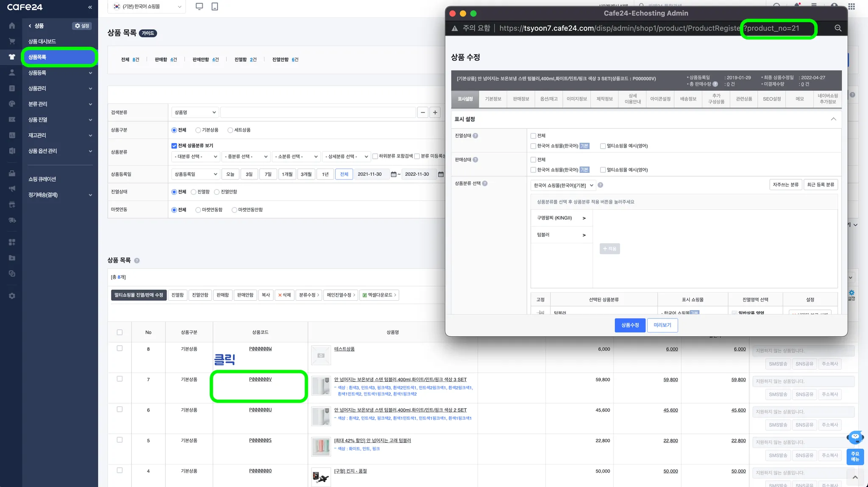Check the 한국어 쇼핑몰 진열상태 checkbox
Viewport: 868px width, 487px height.
pyautogui.click(x=533, y=146)
